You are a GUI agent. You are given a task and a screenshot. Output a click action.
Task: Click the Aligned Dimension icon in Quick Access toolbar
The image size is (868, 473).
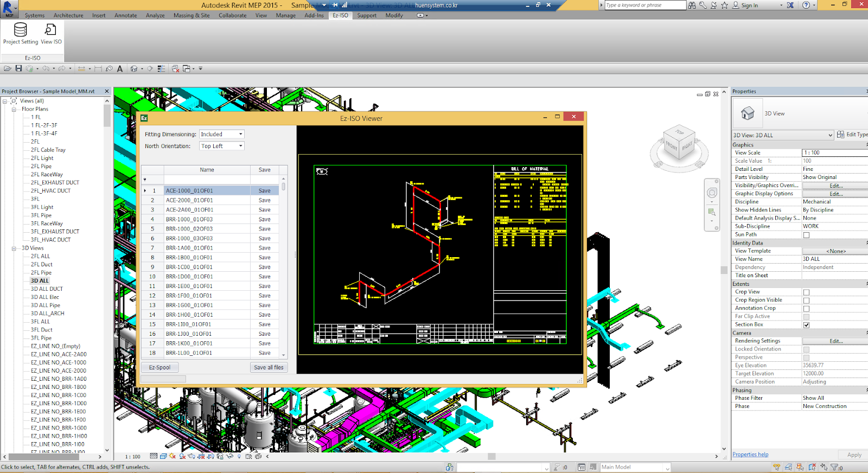pyautogui.click(x=98, y=69)
